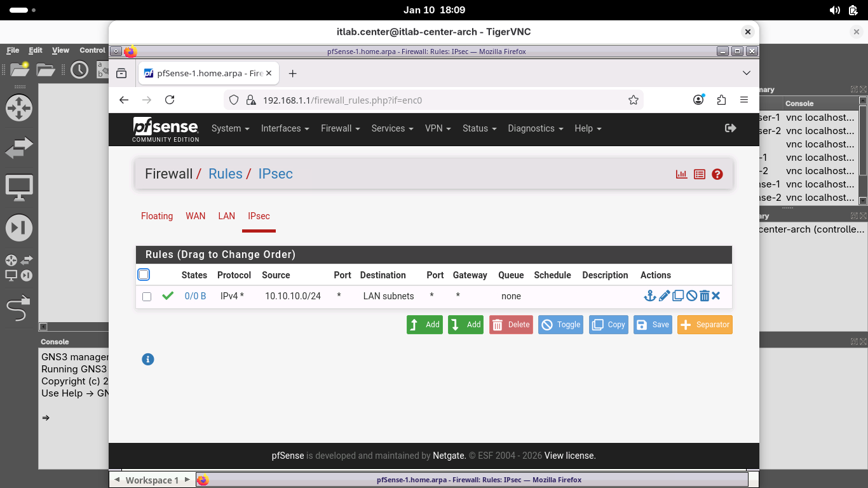Click the pfSense logout icon
The height and width of the screenshot is (488, 868).
pyautogui.click(x=731, y=128)
